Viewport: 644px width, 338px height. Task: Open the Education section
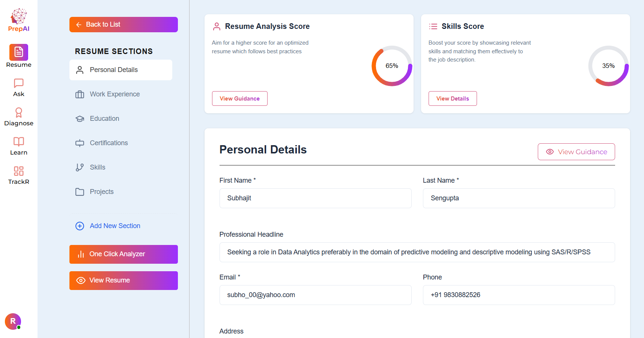point(104,119)
